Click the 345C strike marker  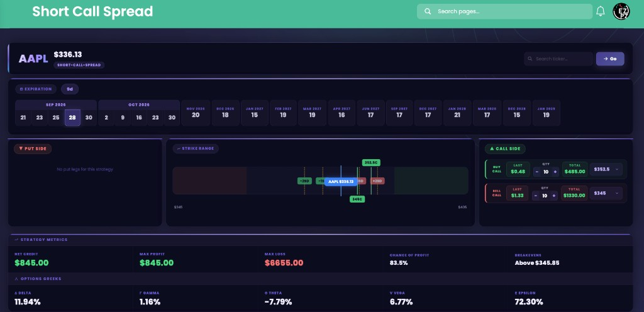357,199
